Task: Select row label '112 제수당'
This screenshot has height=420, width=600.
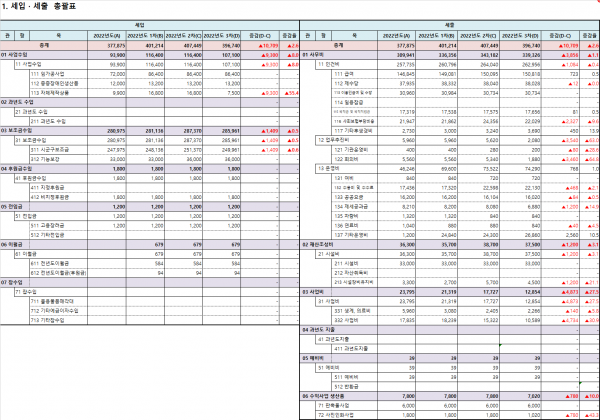Action: pyautogui.click(x=346, y=83)
